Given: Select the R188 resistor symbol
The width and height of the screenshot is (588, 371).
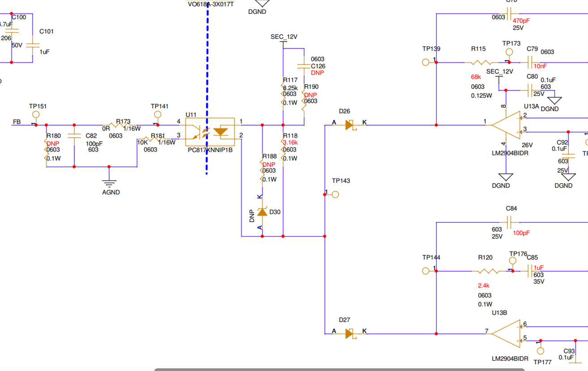Looking at the screenshot, I should click(x=262, y=170).
